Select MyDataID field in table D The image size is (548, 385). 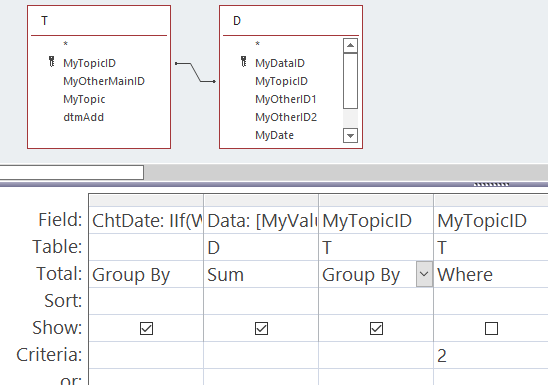280,63
